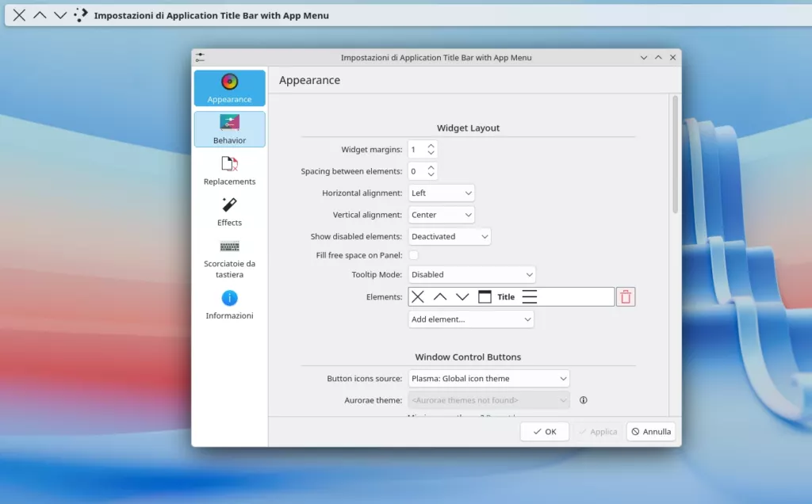
Task: Open Scorciatoie da tastiera page
Action: 229,258
